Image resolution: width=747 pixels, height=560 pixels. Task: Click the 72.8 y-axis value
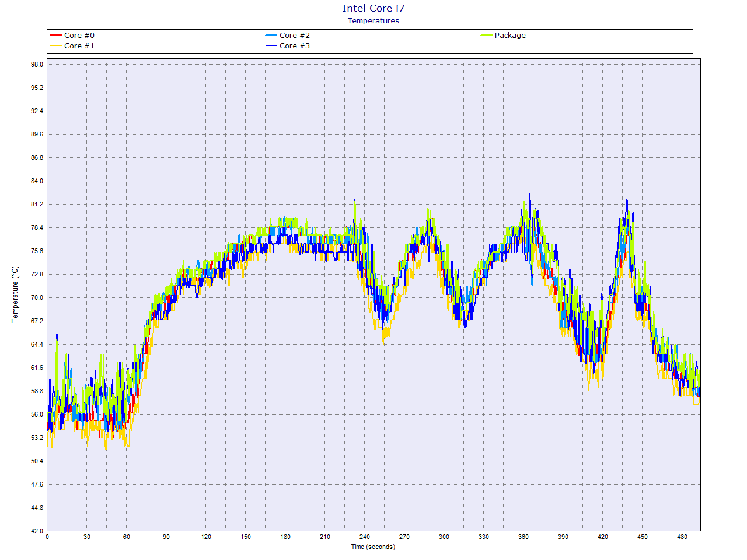coord(37,274)
